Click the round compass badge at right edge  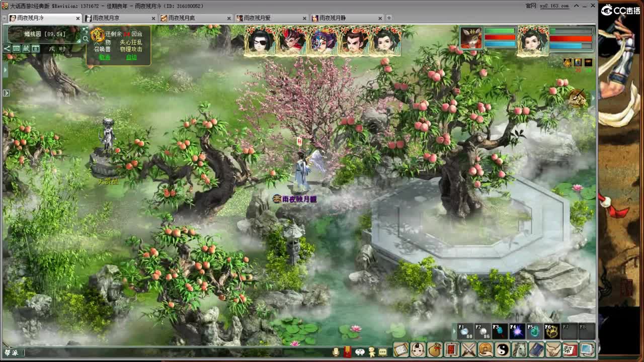578,98
